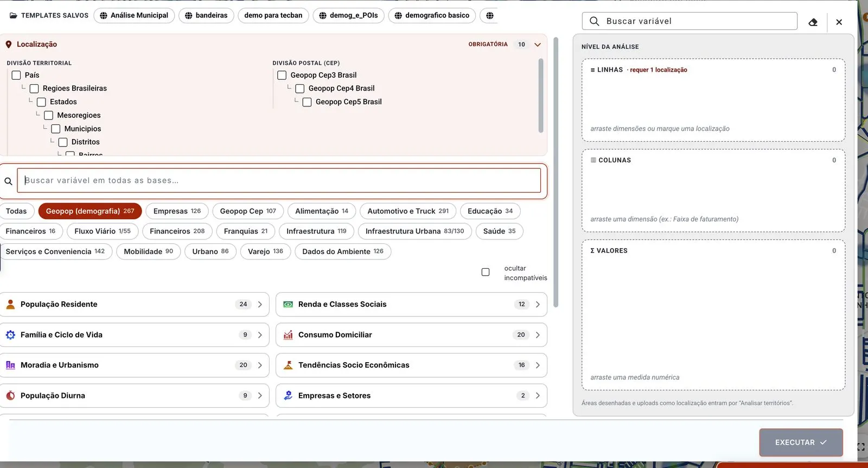Click the População Diurna clock icon
868x468 pixels.
pos(10,396)
